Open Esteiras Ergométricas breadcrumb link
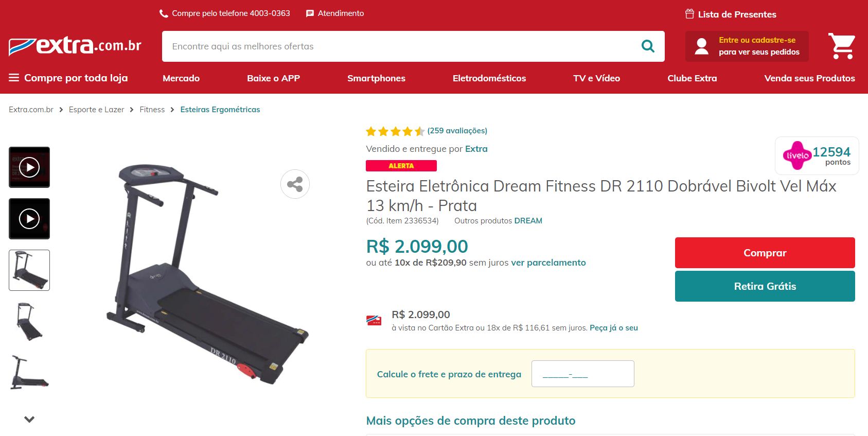Image resolution: width=868 pixels, height=436 pixels. point(220,110)
